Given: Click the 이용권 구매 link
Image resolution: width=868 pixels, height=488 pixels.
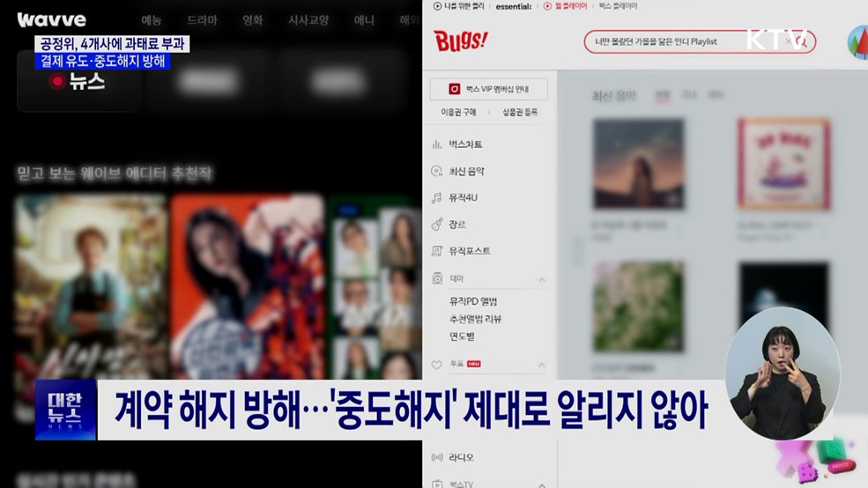Looking at the screenshot, I should [458, 113].
